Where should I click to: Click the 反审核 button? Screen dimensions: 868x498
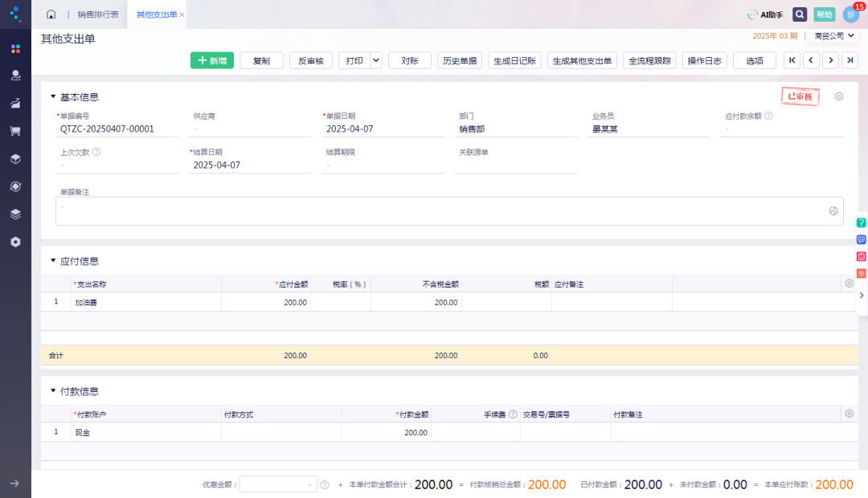(x=310, y=60)
